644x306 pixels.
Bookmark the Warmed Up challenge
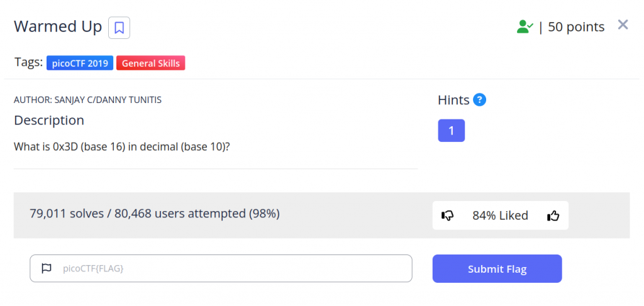(x=119, y=28)
